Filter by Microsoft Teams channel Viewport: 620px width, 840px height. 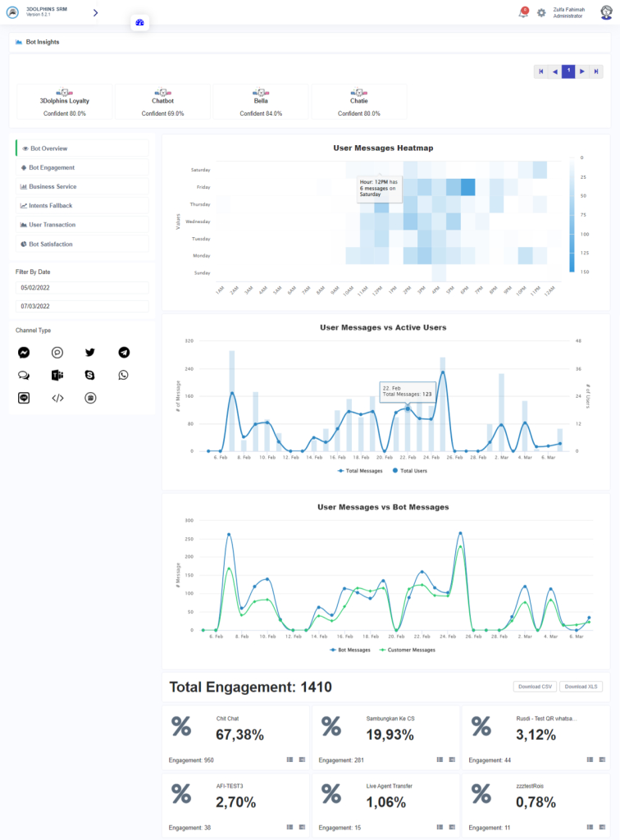(57, 375)
